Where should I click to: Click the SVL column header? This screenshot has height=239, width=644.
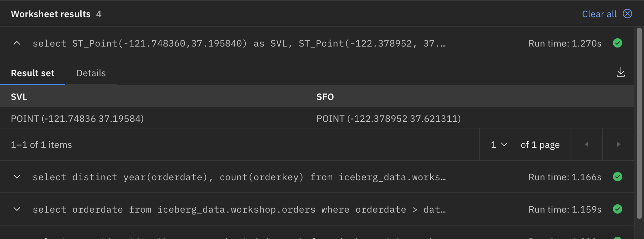(x=19, y=97)
